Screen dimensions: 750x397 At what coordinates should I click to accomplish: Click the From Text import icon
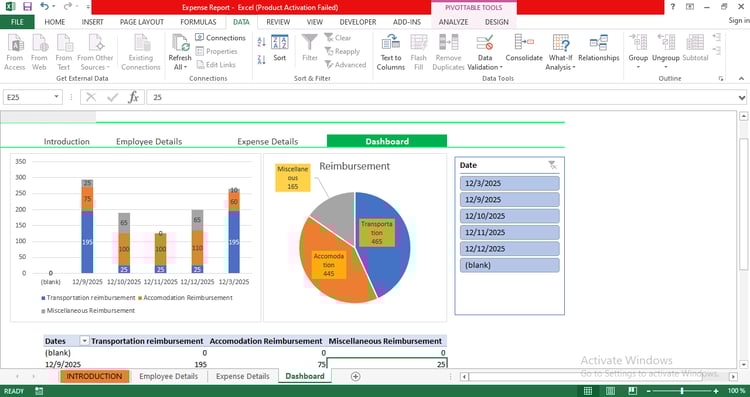[x=64, y=52]
